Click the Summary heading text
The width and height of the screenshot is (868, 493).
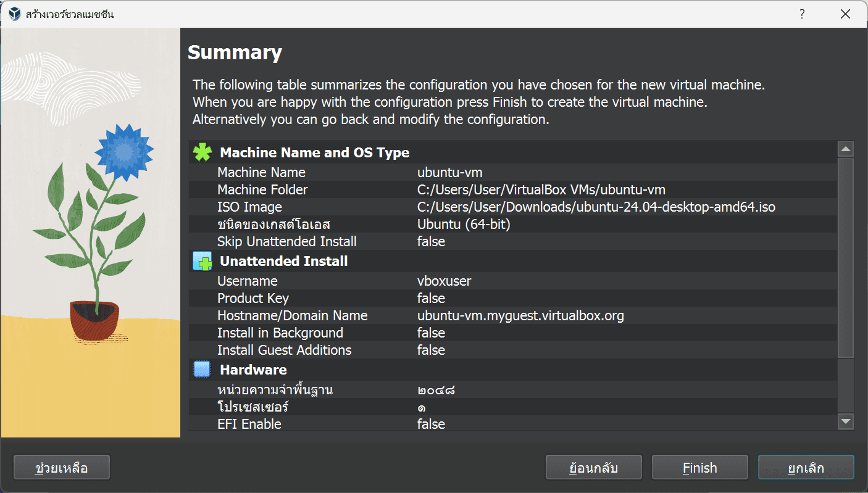235,52
